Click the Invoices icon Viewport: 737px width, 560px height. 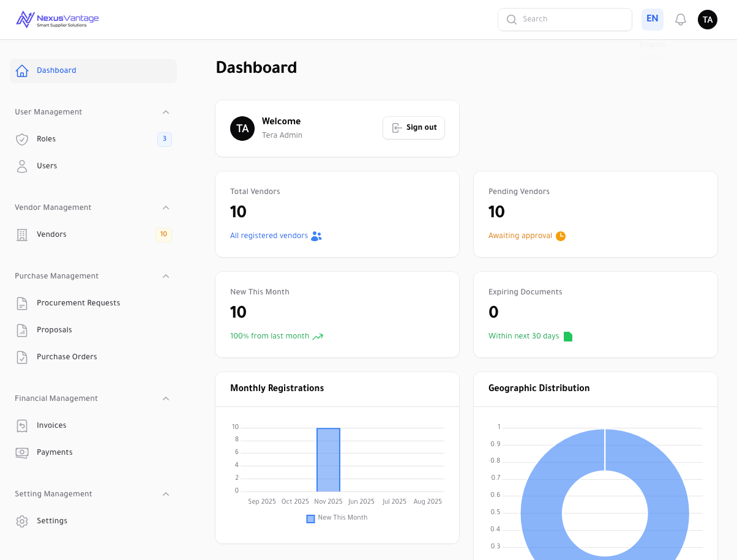23,425
